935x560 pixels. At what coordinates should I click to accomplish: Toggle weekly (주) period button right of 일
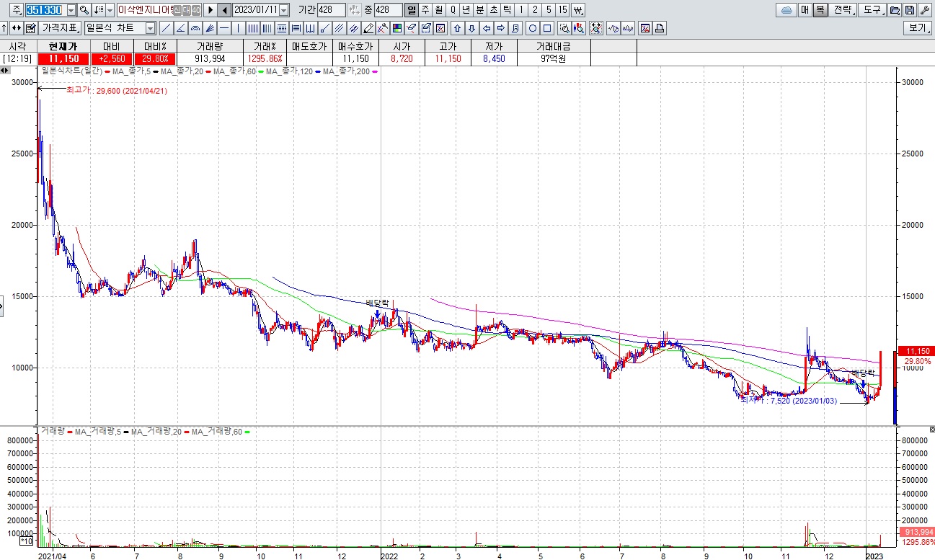click(425, 10)
